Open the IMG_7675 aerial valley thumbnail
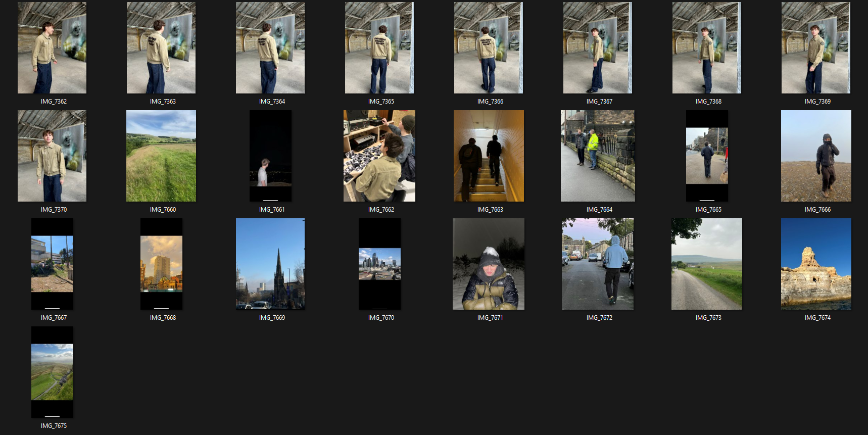Image resolution: width=868 pixels, height=435 pixels. pyautogui.click(x=52, y=372)
